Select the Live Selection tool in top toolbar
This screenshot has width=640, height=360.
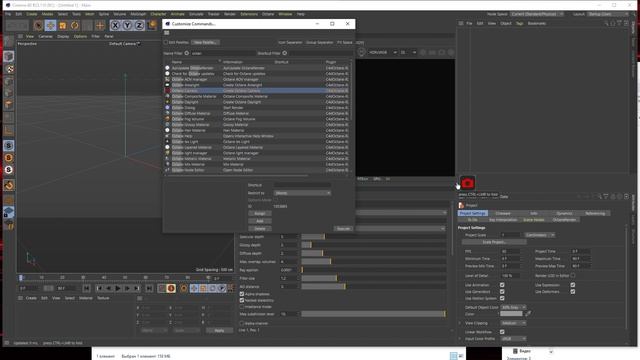pyautogui.click(x=38, y=26)
